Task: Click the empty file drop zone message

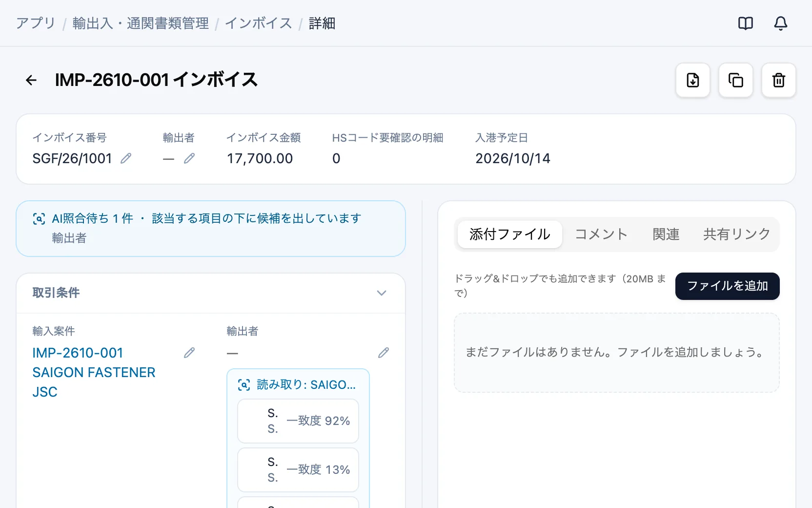Action: tap(616, 352)
